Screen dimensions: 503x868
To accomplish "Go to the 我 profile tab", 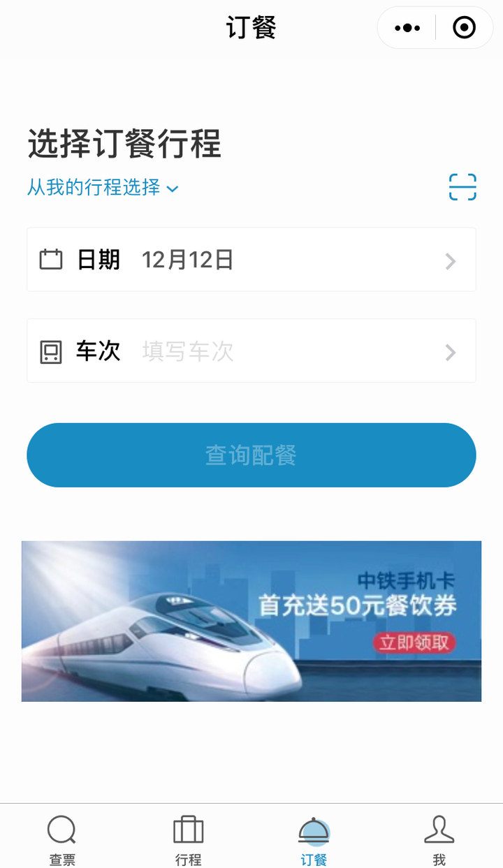I will click(x=439, y=840).
